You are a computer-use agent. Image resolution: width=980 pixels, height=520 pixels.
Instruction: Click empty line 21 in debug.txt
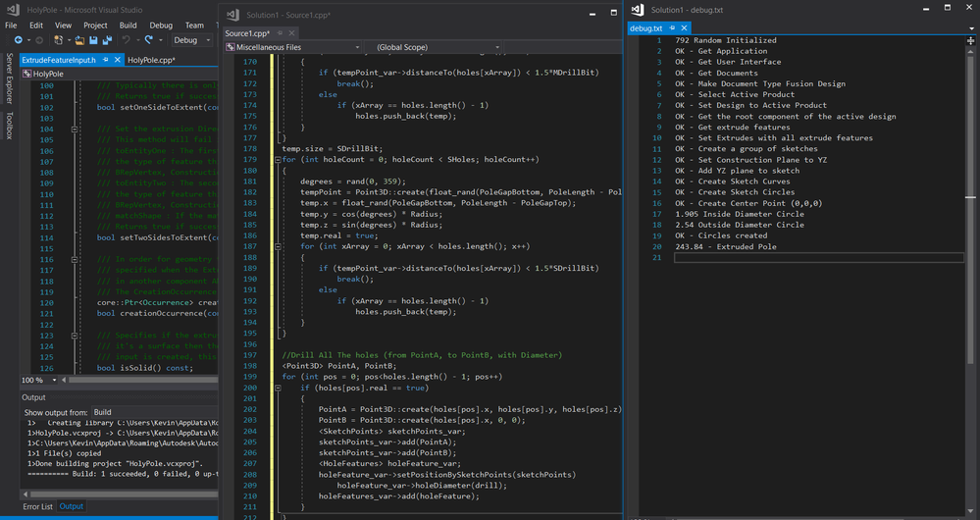tap(818, 257)
